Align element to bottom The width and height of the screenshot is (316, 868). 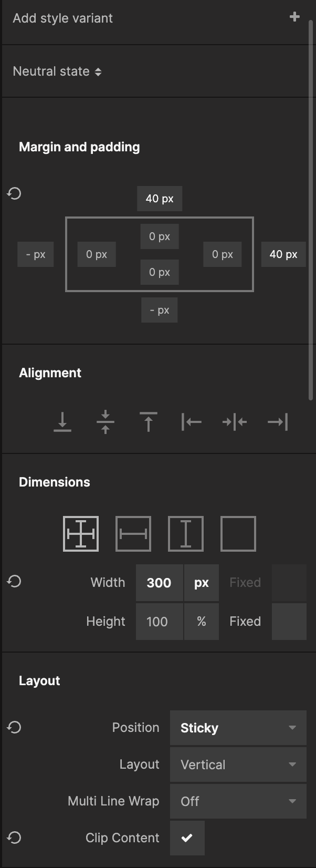[x=62, y=422]
